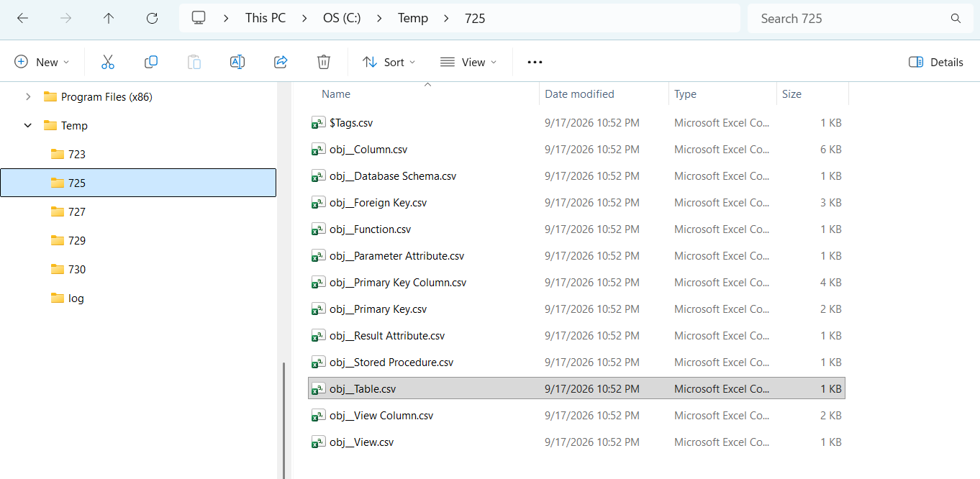Collapse the Temp tree node
The width and height of the screenshot is (980, 479).
pyautogui.click(x=28, y=125)
